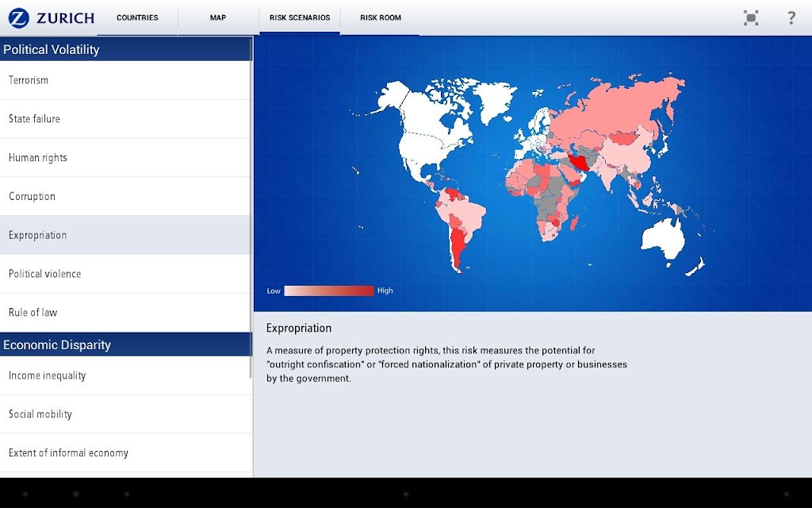Screen dimensions: 812x508
Task: Toggle the fullscreen view icon
Action: click(751, 17)
